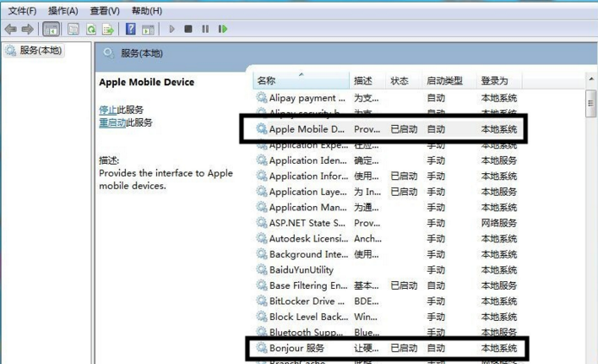Image resolution: width=598 pixels, height=364 pixels.
Task: Click the Export List toolbar icon
Action: tap(108, 29)
